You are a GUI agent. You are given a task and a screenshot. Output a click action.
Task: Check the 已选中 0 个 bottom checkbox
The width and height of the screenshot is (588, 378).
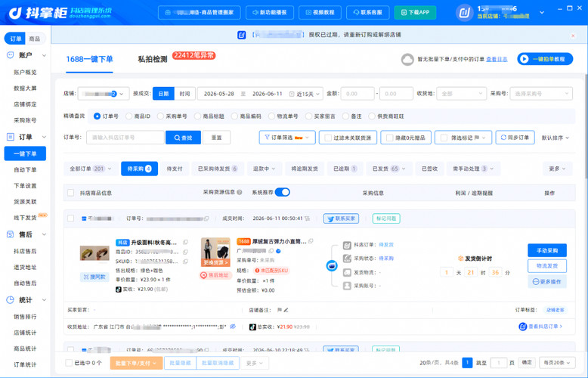(69, 363)
